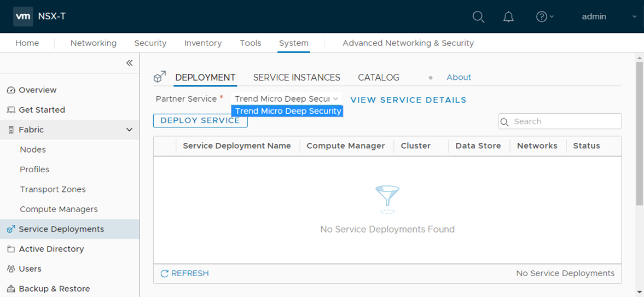The image size is (644, 297).
Task: Collapse the sidebar with double chevron icon
Action: coord(129,63)
